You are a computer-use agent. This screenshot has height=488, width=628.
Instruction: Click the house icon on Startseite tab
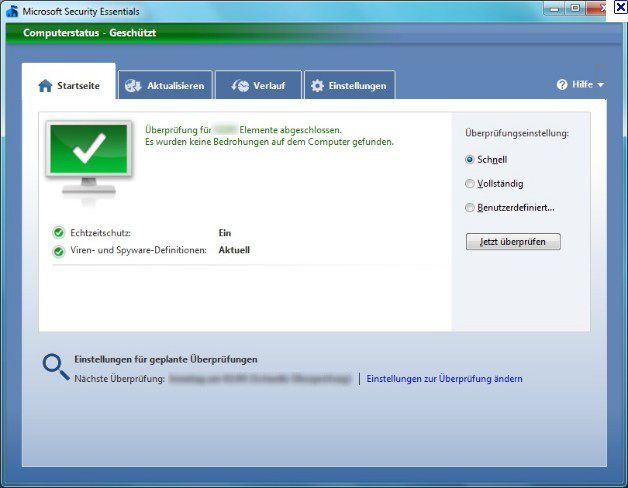[45, 86]
